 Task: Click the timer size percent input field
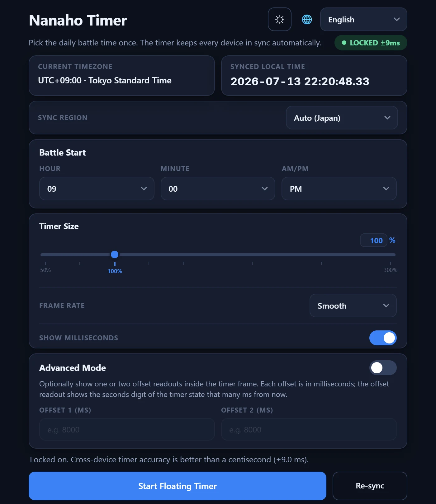tap(374, 240)
